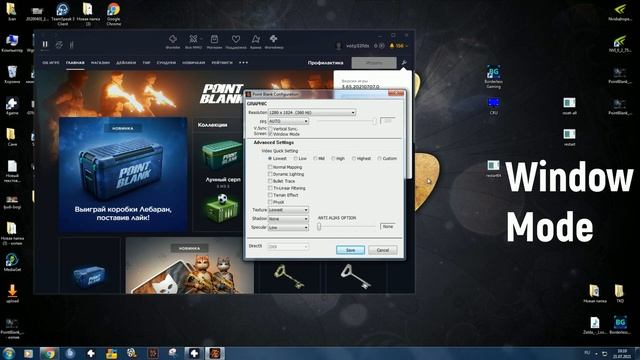Open the three-dots more tabs menu
The width and height of the screenshot is (640, 360).
(243, 63)
